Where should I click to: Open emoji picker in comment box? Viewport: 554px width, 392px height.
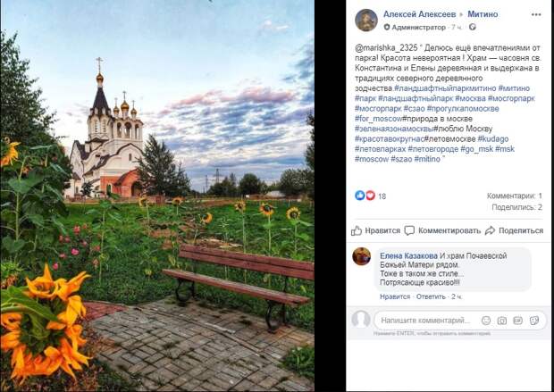(x=486, y=321)
